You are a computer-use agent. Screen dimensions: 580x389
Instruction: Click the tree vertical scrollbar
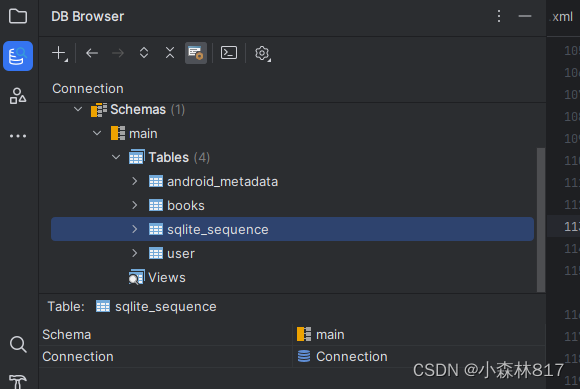point(541,220)
